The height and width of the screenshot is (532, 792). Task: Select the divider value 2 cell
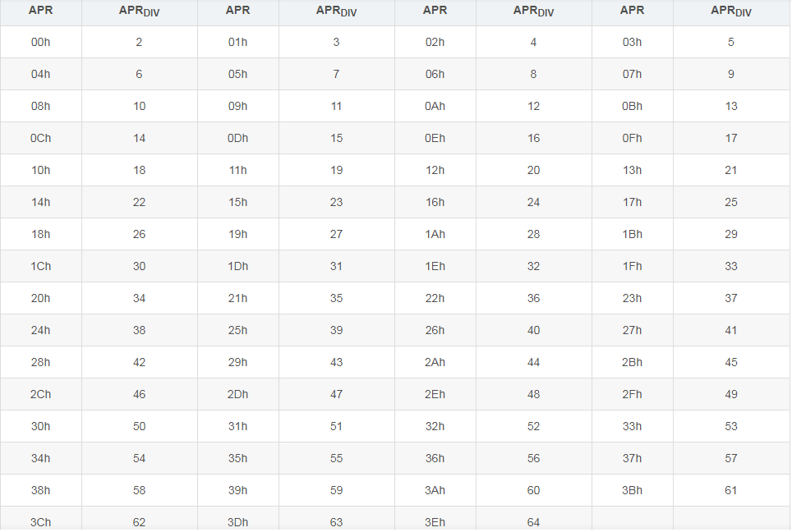139,42
